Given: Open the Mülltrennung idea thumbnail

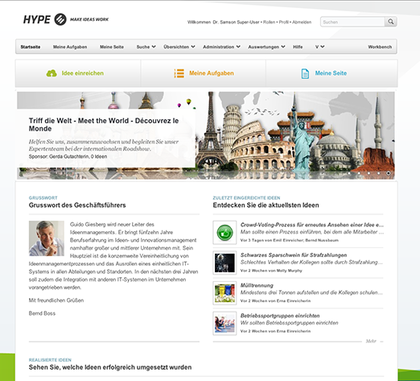Looking at the screenshot, I should [225, 293].
